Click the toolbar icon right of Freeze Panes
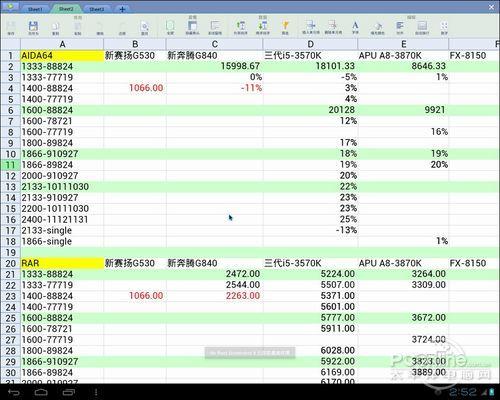The image size is (500, 400). pyautogui.click(x=215, y=28)
